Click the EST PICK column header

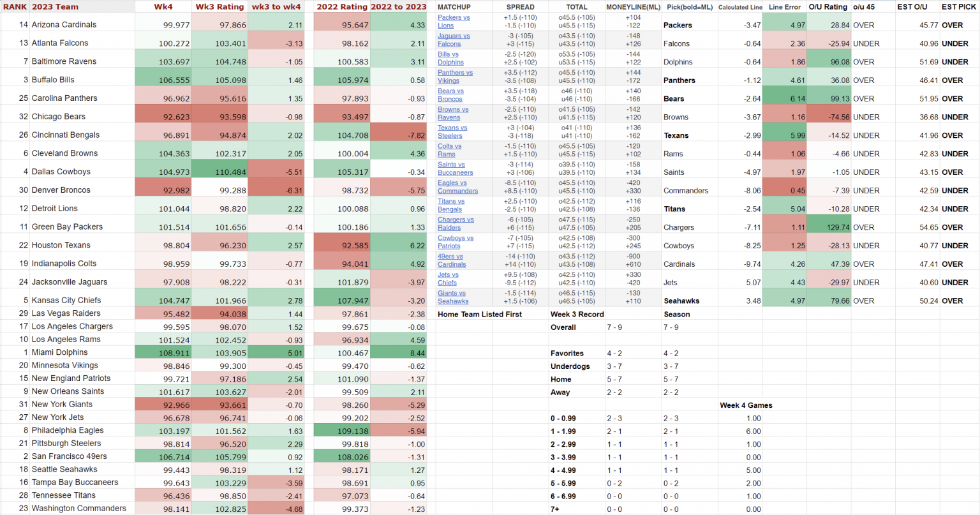pos(959,7)
